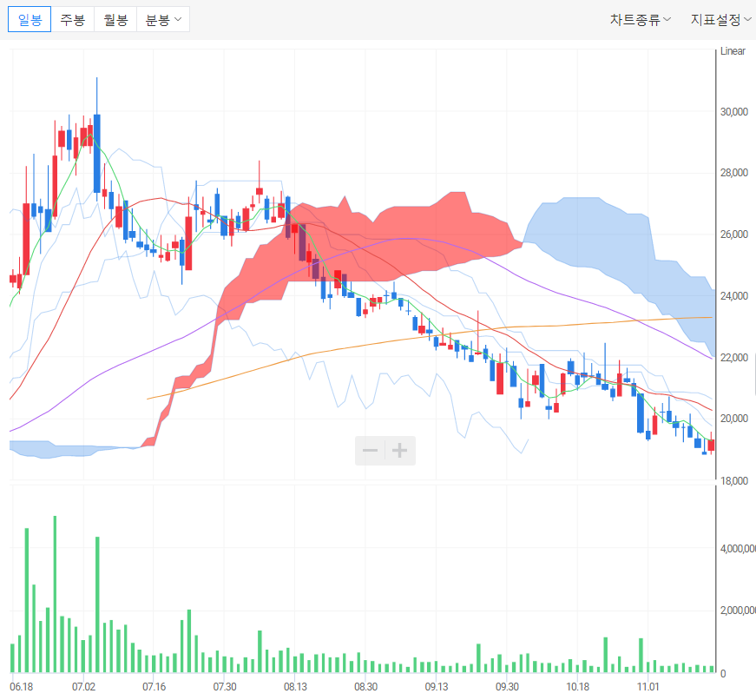The height and width of the screenshot is (700, 756).
Task: Switch to the 주봉 weekly chart tab
Action: pos(72,20)
